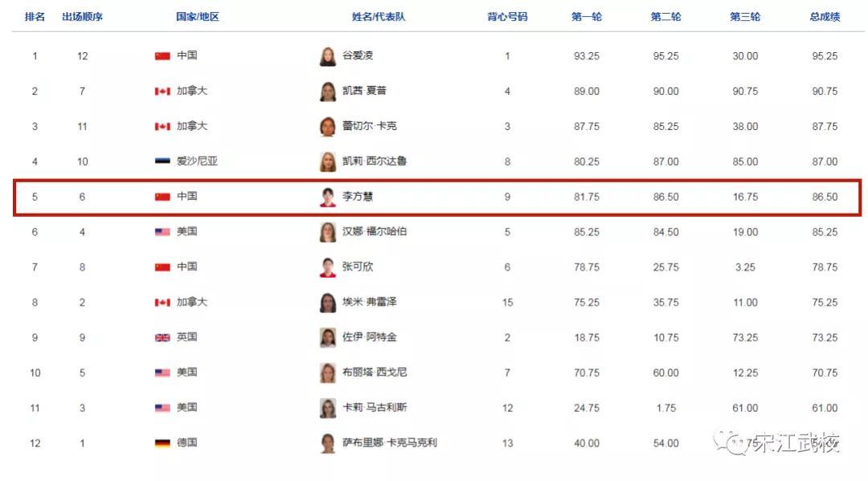Click the Estonia flag icon in row four
868x481 pixels.
click(x=162, y=161)
